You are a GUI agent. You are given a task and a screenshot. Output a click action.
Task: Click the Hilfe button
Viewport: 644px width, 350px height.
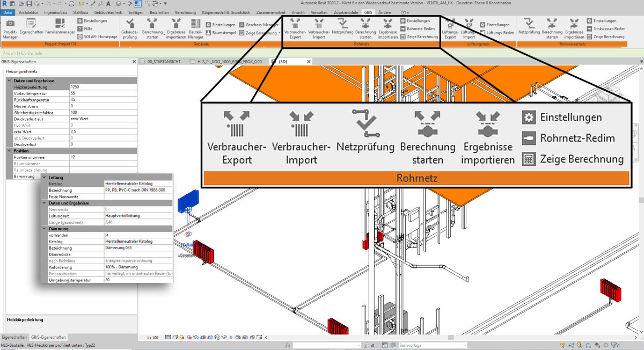tap(85, 28)
